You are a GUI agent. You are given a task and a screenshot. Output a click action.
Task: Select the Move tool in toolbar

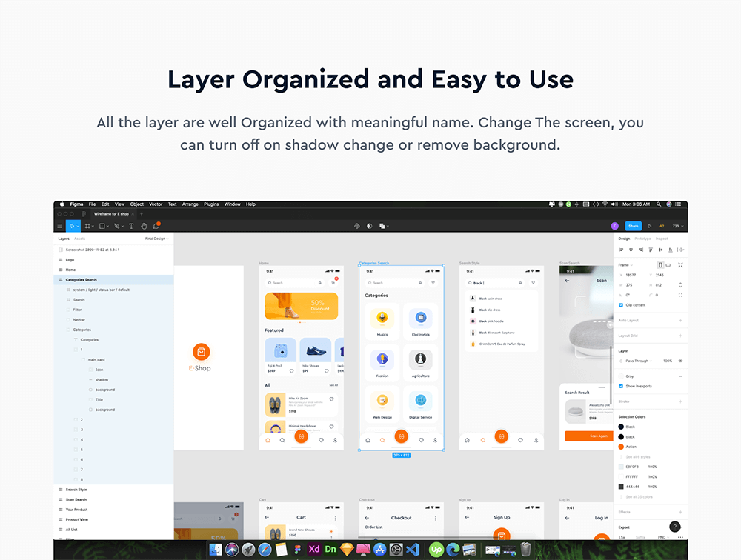71,226
